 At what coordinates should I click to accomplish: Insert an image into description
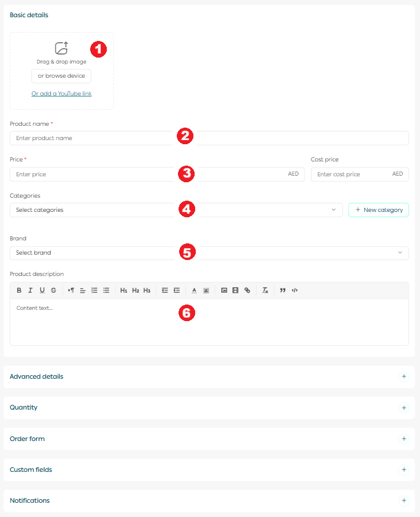point(224,290)
